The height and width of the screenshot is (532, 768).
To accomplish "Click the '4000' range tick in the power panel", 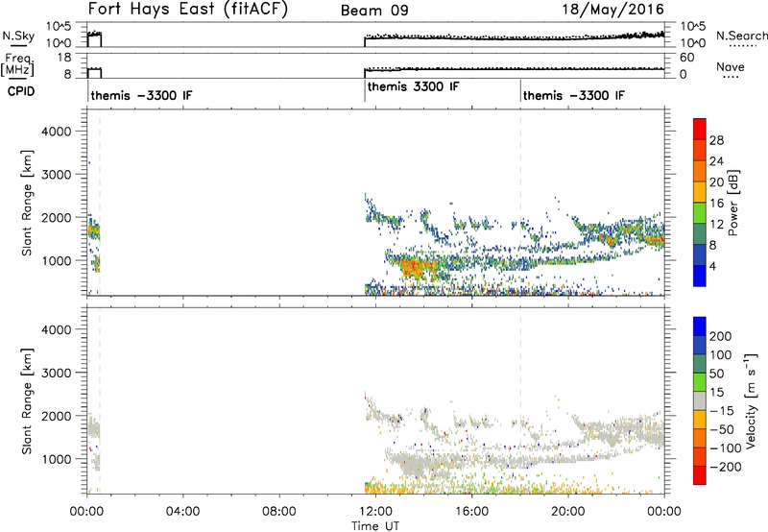I will 57,132.
